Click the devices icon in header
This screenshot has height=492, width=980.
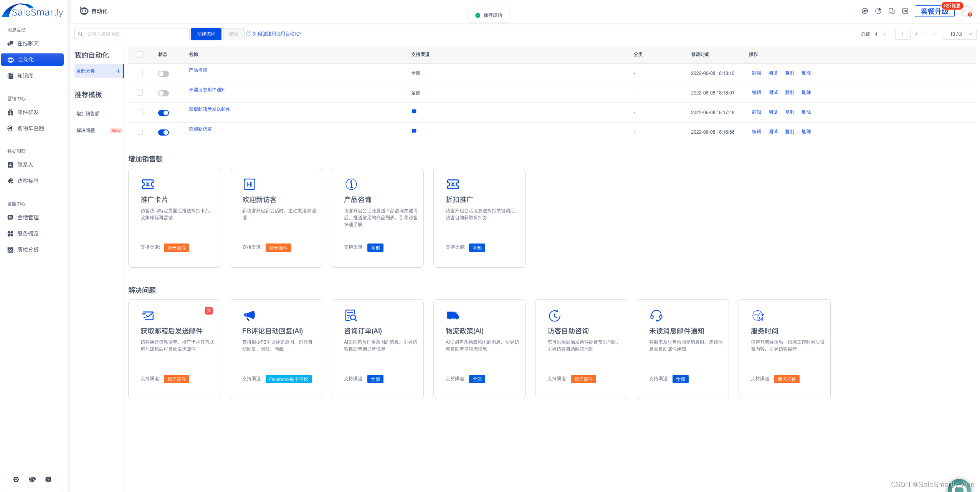click(x=892, y=11)
